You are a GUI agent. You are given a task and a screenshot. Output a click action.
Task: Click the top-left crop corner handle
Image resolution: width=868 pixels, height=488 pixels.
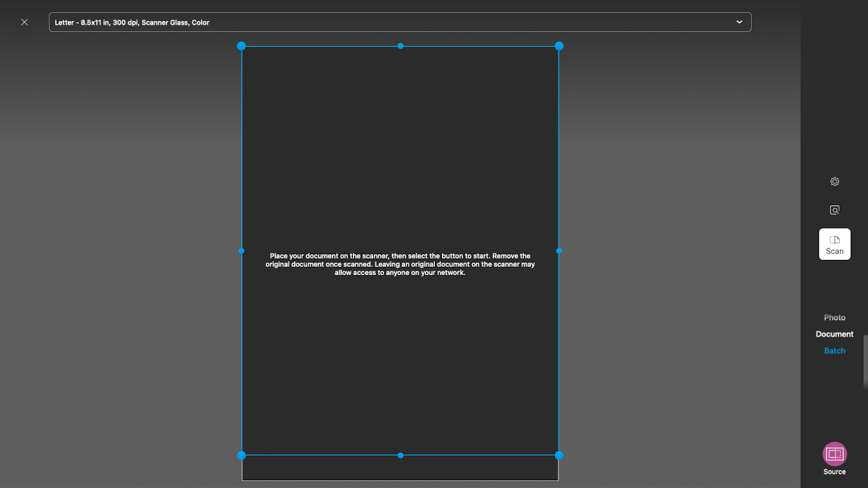tap(241, 46)
